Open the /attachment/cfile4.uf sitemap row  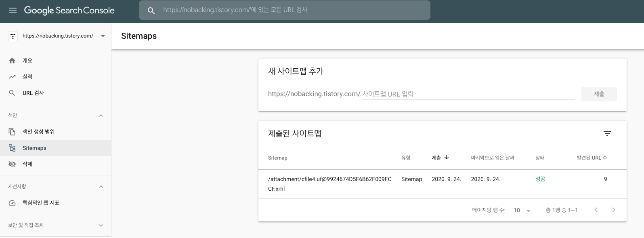pyautogui.click(x=443, y=184)
